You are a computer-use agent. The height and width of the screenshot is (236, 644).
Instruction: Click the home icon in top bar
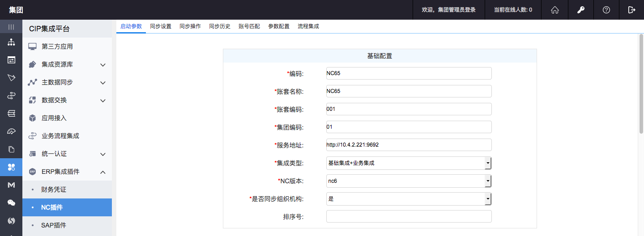[x=555, y=10]
